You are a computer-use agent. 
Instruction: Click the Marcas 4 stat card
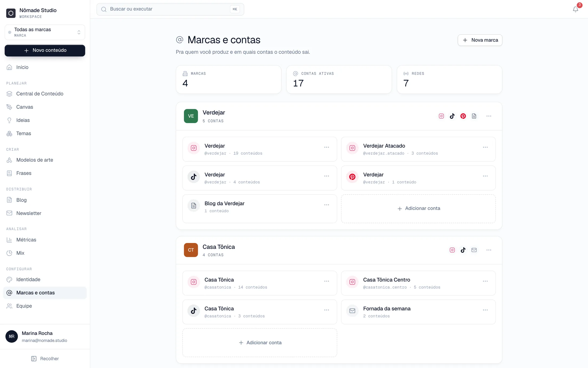[229, 79]
